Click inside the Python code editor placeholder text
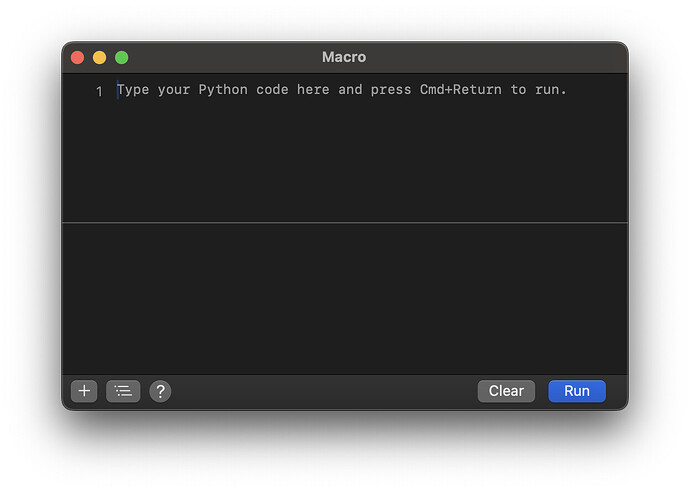The width and height of the screenshot is (690, 492). [340, 90]
